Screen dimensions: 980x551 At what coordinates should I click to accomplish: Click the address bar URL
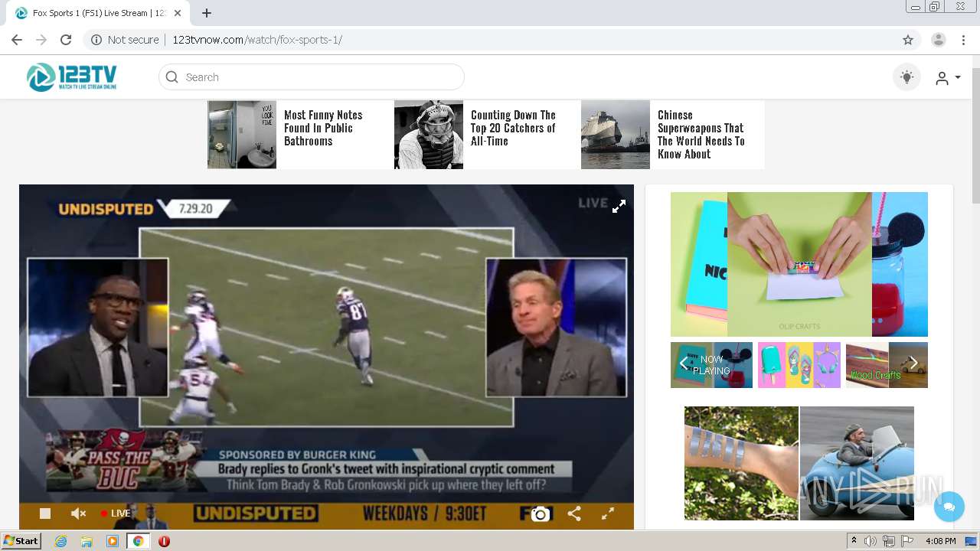pos(257,40)
